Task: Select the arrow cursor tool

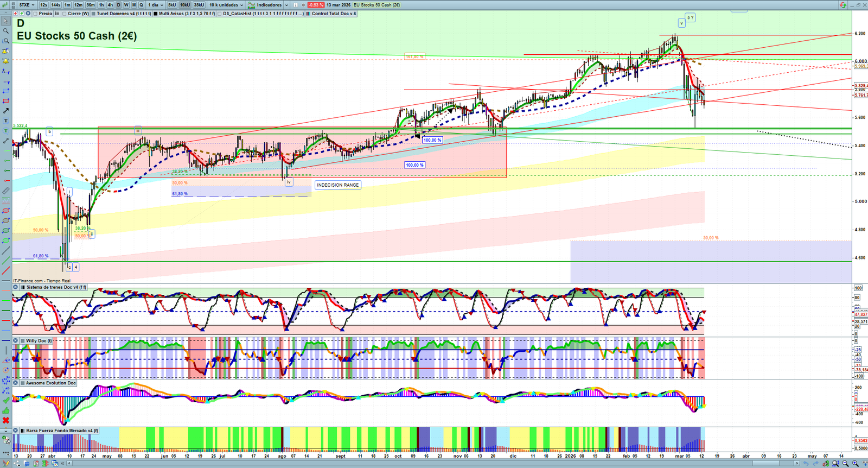Action: 6,21
